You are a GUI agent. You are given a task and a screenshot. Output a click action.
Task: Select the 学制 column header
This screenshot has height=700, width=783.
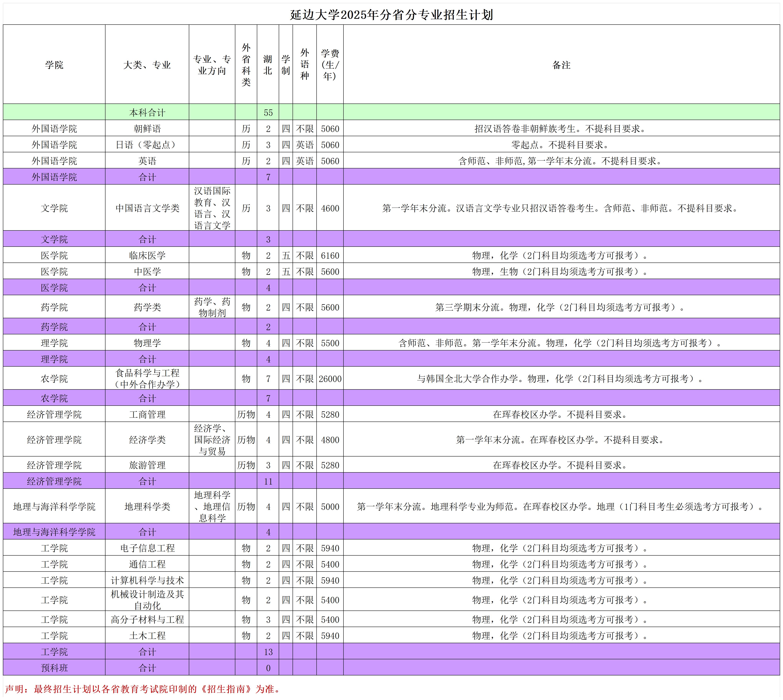[285, 65]
